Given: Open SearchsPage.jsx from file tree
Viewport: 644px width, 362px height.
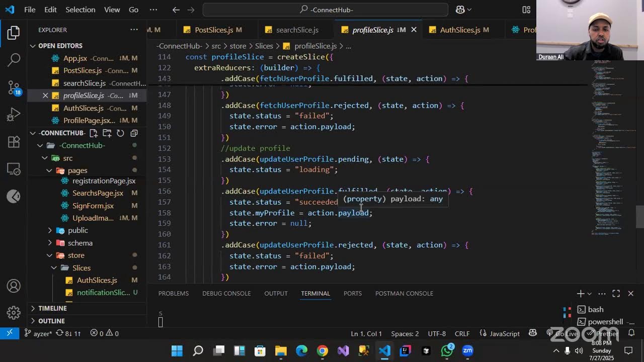Looking at the screenshot, I should [98, 193].
